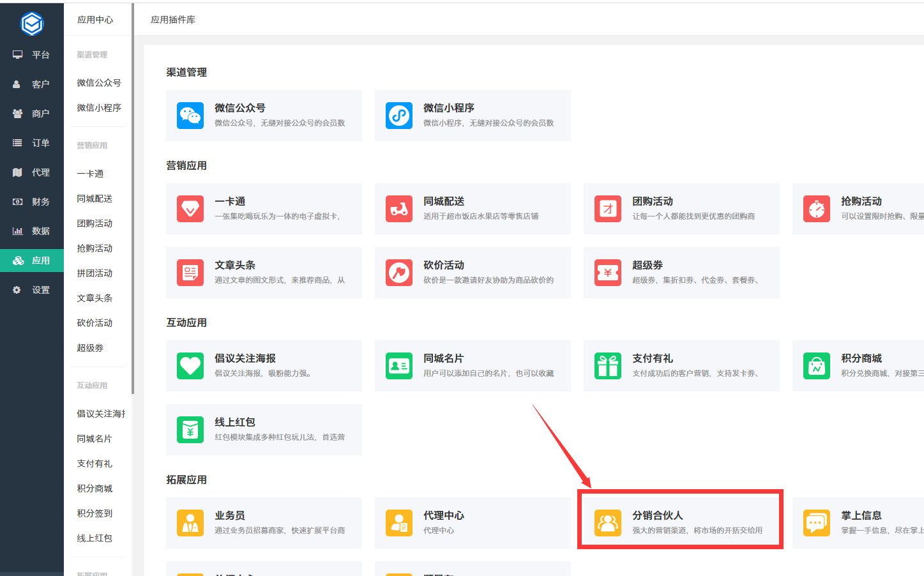
Task: Select 超级券 in the submenu
Action: tap(90, 348)
